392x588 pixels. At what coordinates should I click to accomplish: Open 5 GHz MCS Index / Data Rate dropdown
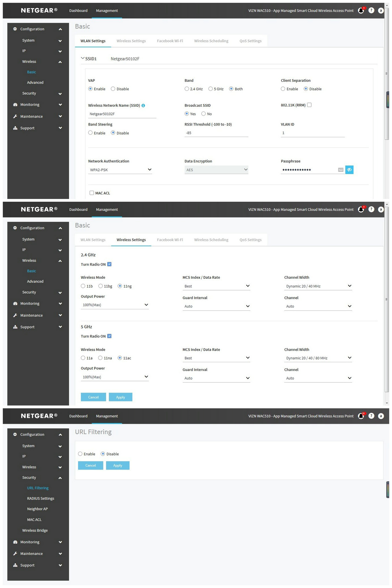point(216,358)
